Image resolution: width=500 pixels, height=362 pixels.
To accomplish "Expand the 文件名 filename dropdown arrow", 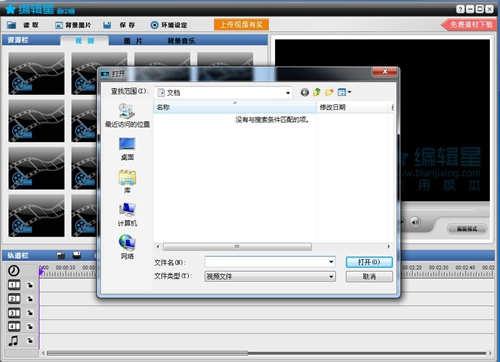I will 331,262.
